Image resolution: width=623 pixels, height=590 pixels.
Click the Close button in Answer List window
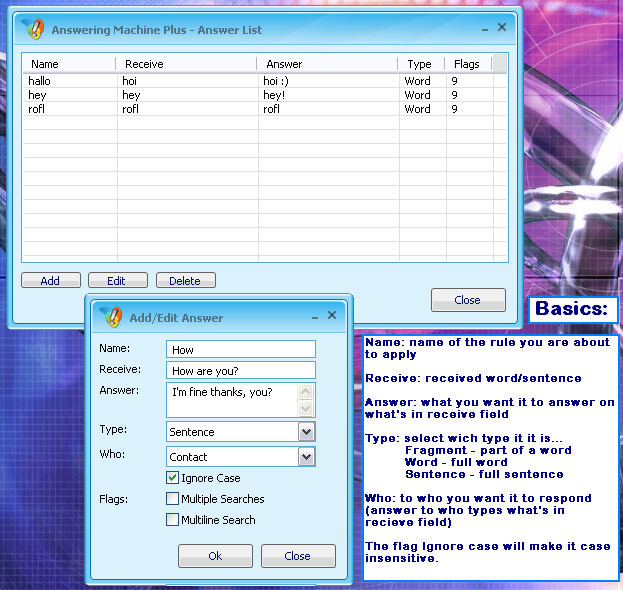coord(468,300)
